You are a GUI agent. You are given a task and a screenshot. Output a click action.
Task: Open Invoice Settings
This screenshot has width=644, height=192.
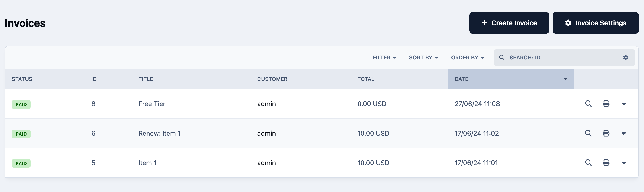[x=595, y=23]
